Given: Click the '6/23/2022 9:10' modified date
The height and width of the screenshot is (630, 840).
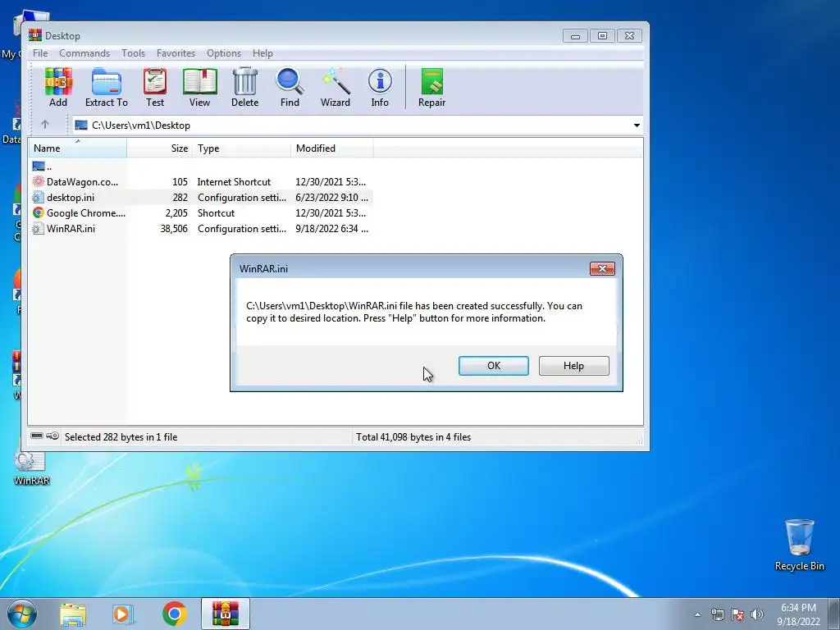Looking at the screenshot, I should 331,197.
